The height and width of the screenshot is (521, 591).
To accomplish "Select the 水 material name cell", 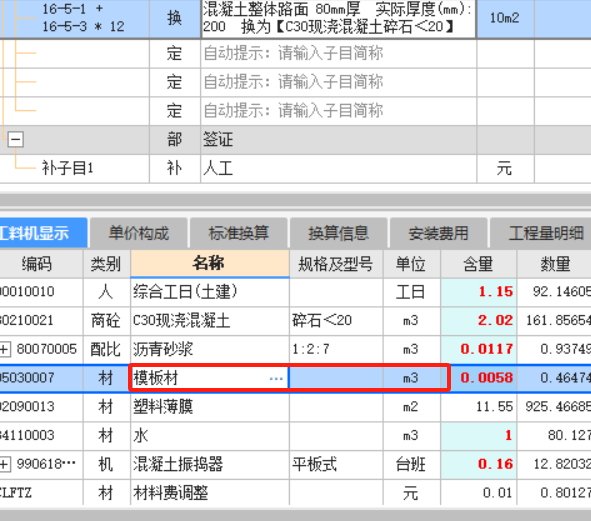I will (210, 435).
